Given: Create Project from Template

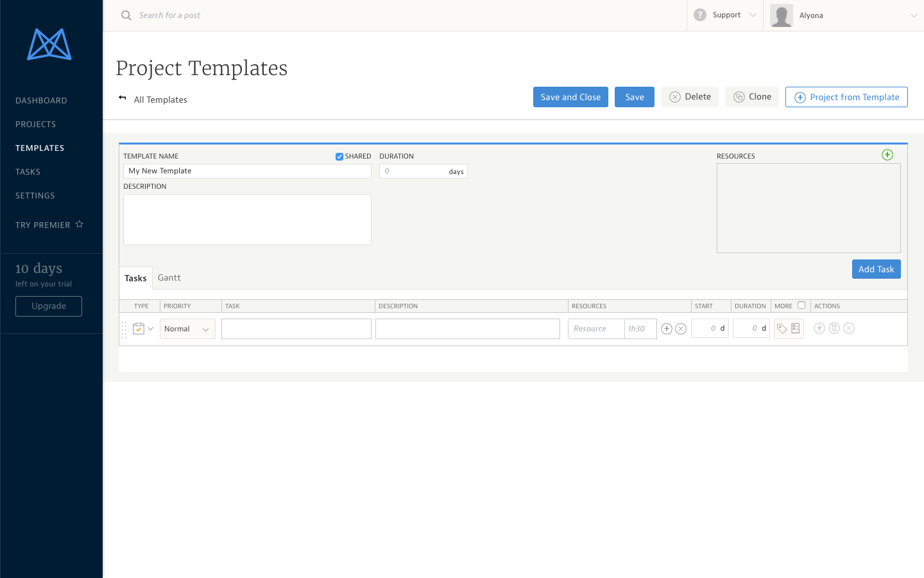Looking at the screenshot, I should point(846,97).
